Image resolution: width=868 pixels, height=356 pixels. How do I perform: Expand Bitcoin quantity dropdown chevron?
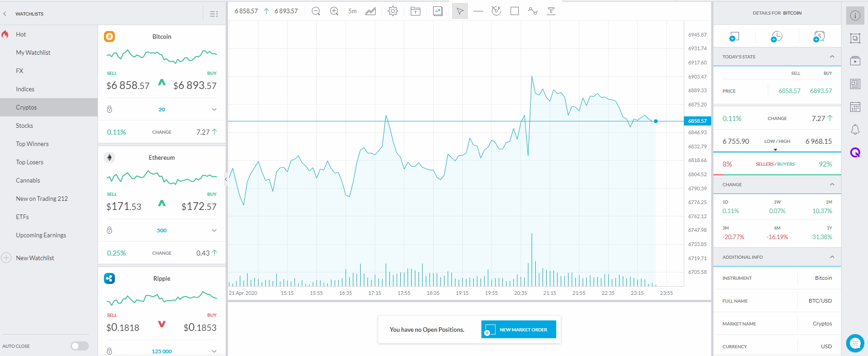[214, 110]
